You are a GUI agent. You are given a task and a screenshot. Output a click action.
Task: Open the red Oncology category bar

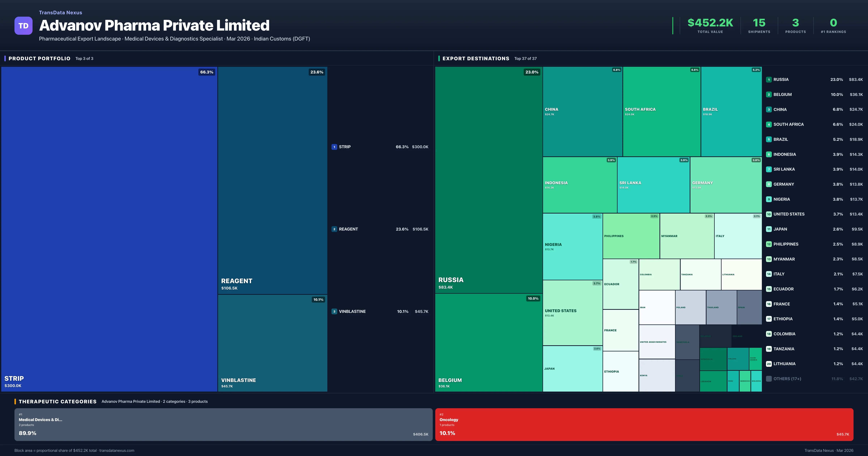click(644, 425)
